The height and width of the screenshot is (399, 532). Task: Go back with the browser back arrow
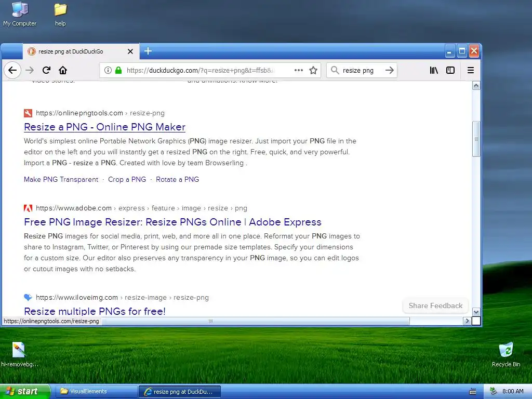point(12,70)
